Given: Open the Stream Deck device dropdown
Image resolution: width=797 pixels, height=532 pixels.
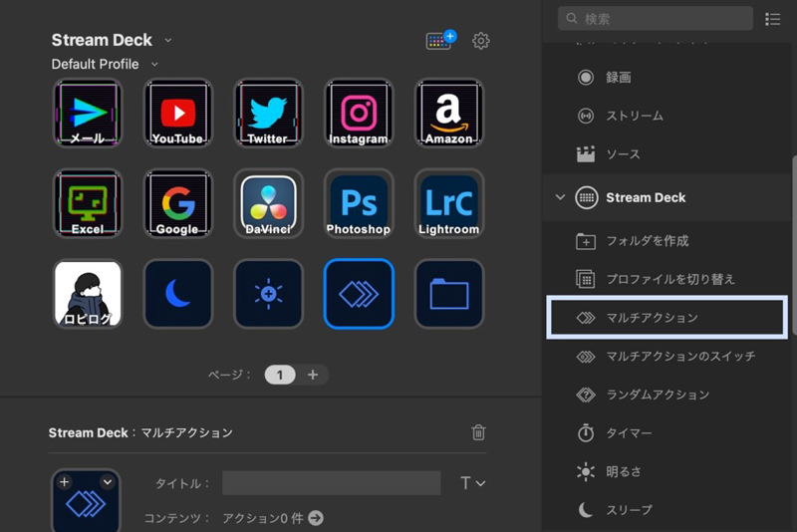Looking at the screenshot, I should pyautogui.click(x=168, y=41).
